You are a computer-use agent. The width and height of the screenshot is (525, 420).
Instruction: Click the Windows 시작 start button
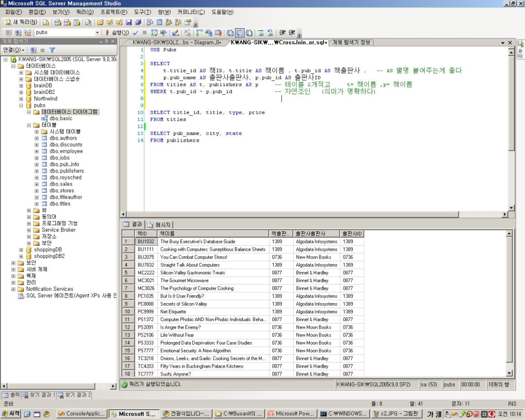pos(11,414)
